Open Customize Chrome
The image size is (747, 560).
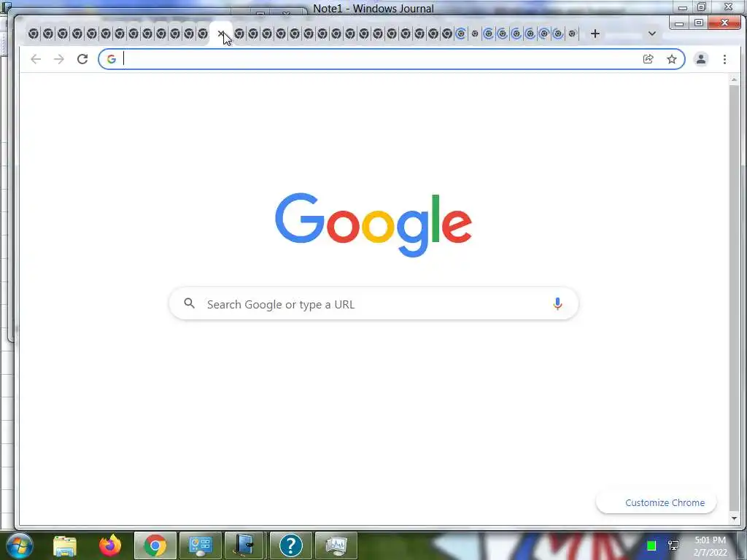[656, 502]
